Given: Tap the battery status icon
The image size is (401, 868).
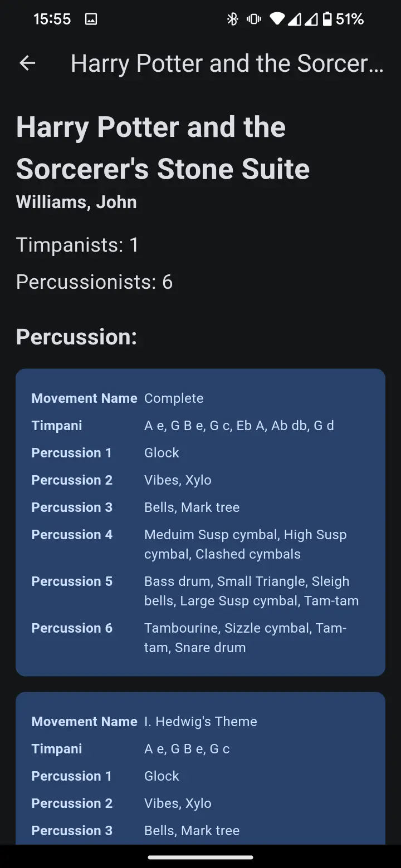Looking at the screenshot, I should (327, 19).
